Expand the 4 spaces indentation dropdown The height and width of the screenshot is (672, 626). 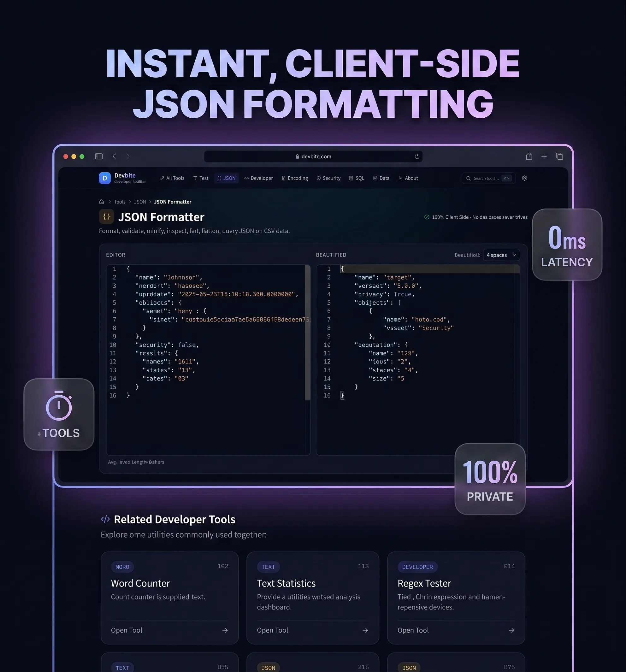coord(501,255)
